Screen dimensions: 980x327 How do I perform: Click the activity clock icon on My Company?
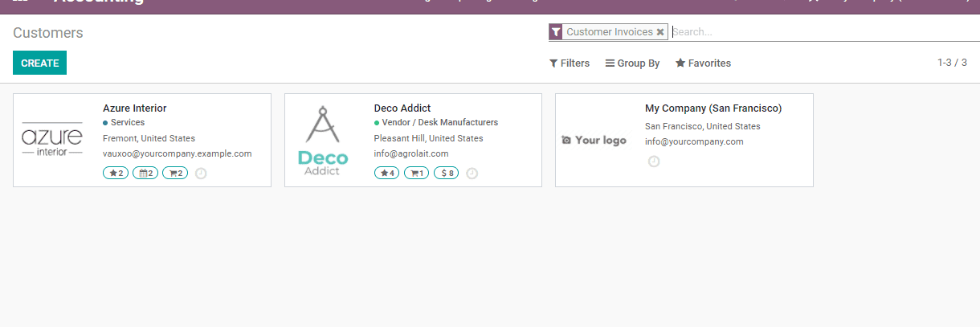pos(654,161)
